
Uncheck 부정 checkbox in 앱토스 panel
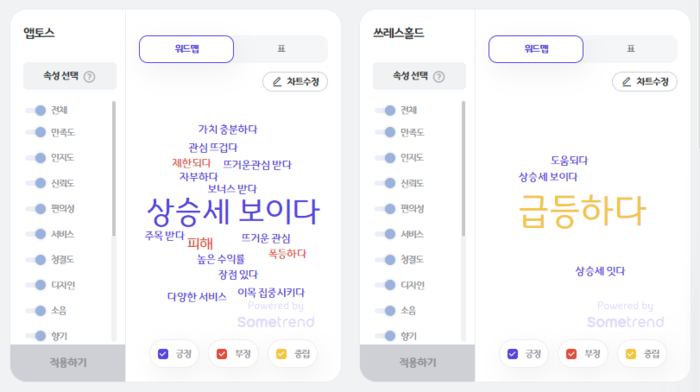point(222,354)
